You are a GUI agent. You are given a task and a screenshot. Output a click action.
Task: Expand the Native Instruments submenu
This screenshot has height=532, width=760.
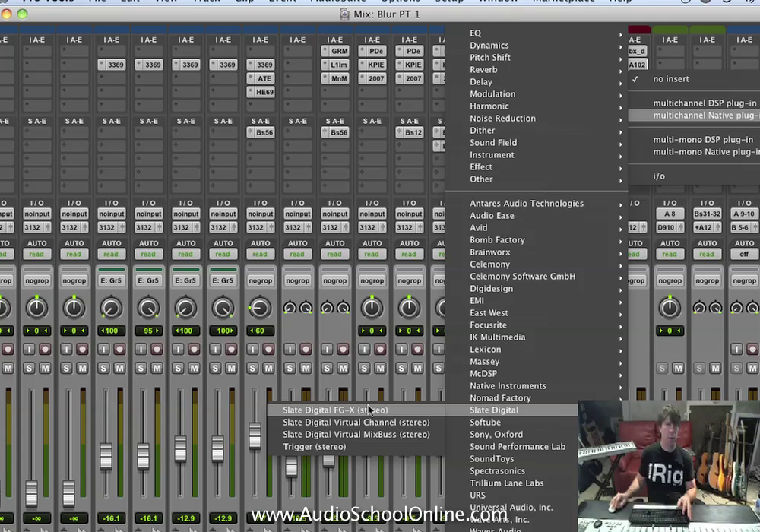pyautogui.click(x=537, y=385)
